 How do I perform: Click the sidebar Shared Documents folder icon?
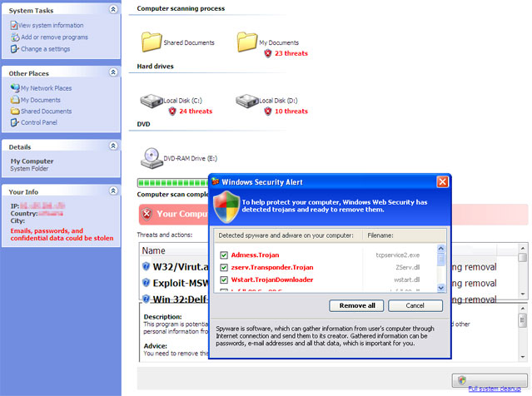pos(15,111)
